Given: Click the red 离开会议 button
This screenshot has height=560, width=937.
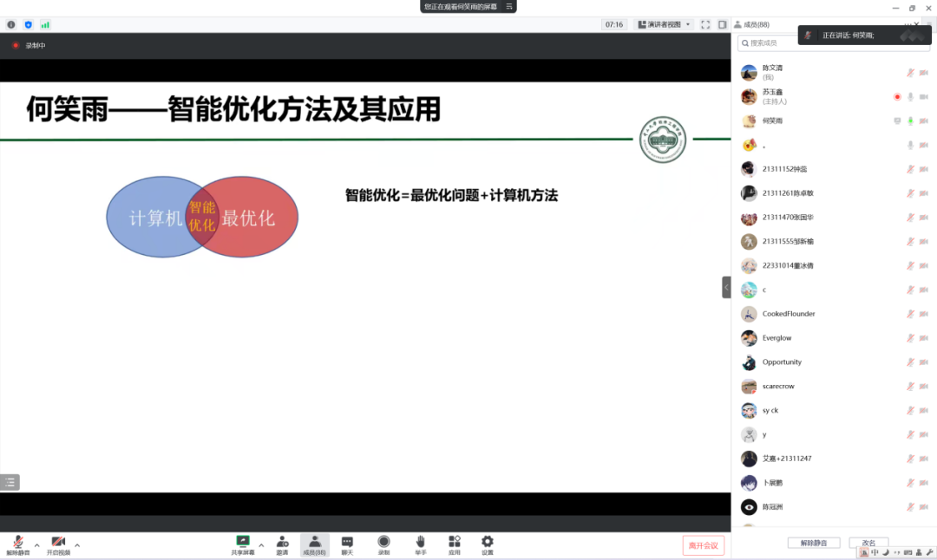Looking at the screenshot, I should 703,545.
